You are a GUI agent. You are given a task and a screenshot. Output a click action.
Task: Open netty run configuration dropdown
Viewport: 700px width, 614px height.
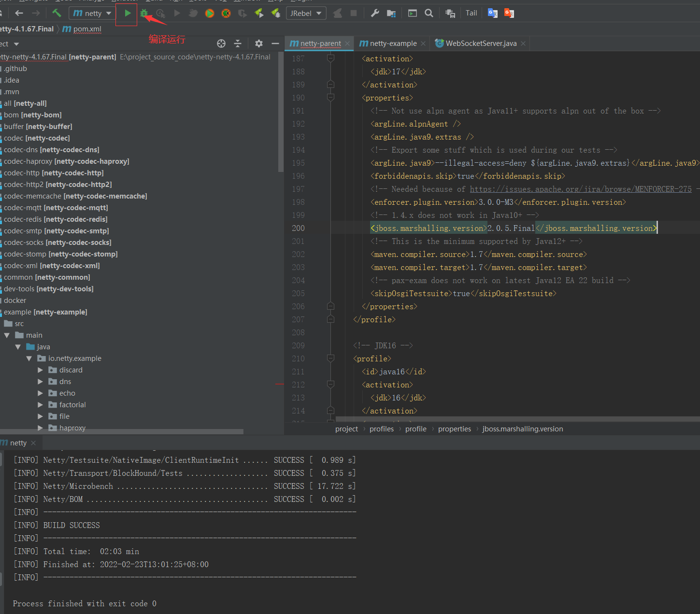tap(92, 13)
